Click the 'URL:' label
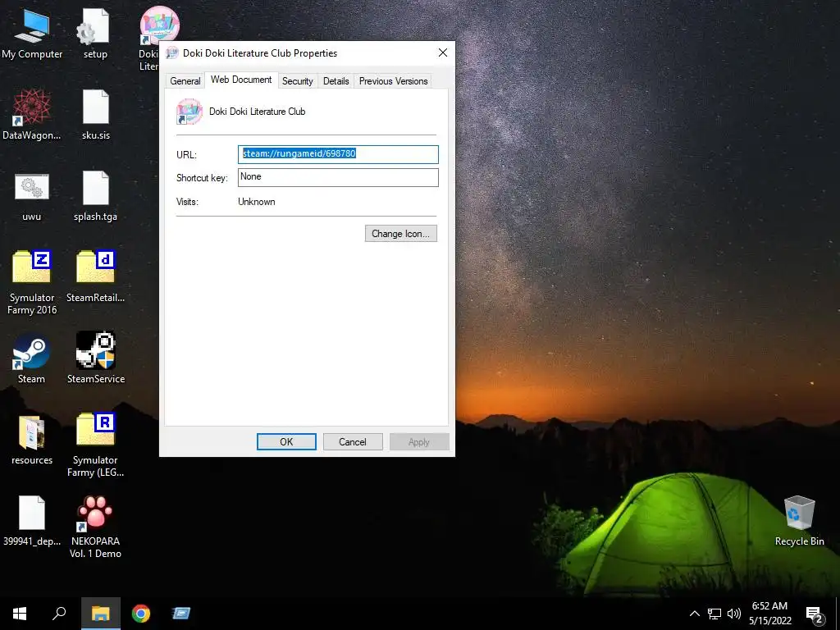840x630 pixels. [186, 155]
